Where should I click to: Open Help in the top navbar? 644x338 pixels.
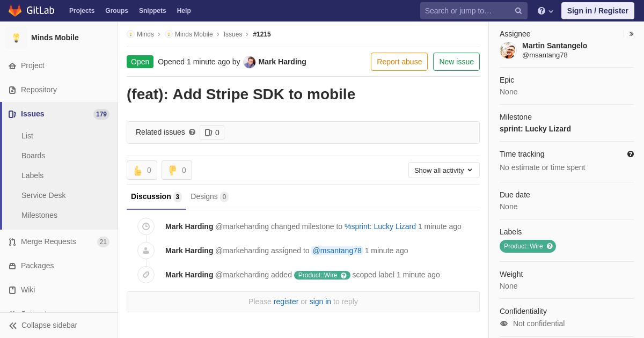pos(184,11)
